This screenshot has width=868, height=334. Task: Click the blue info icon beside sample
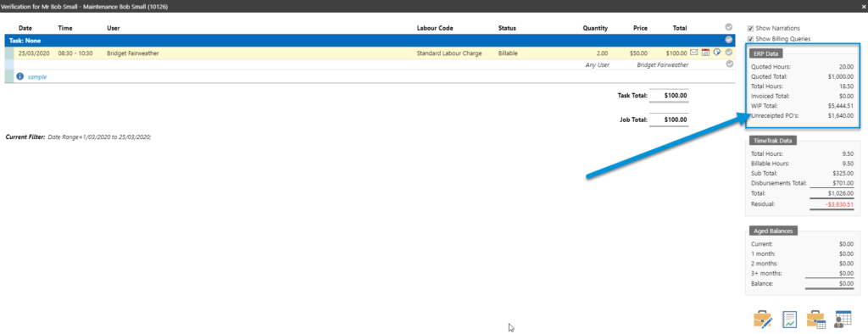pyautogui.click(x=20, y=76)
